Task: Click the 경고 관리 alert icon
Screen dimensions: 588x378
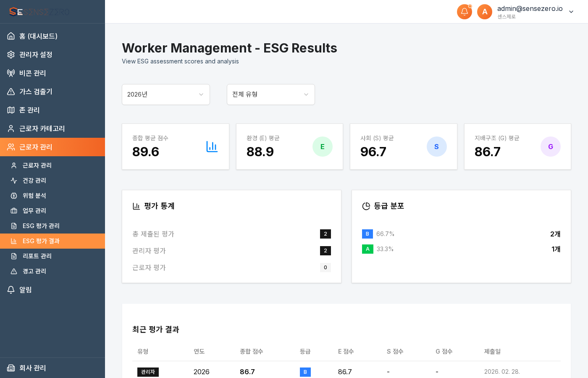Action: click(x=13, y=271)
